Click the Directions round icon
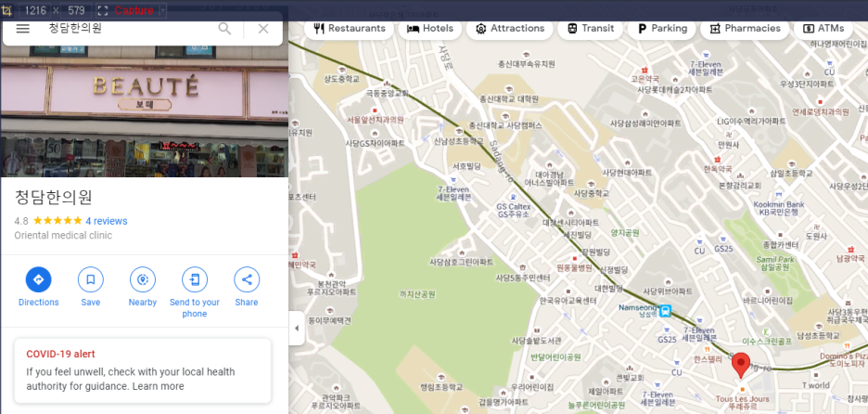The image size is (868, 414). (39, 279)
